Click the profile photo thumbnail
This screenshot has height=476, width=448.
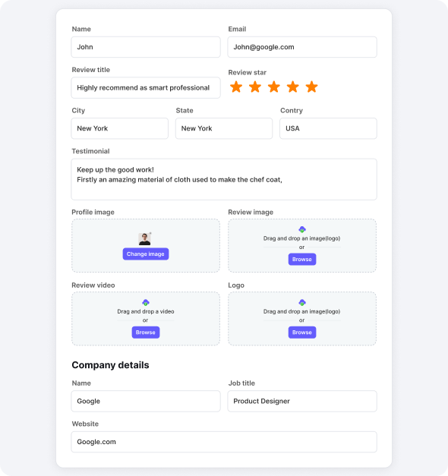[144, 239]
